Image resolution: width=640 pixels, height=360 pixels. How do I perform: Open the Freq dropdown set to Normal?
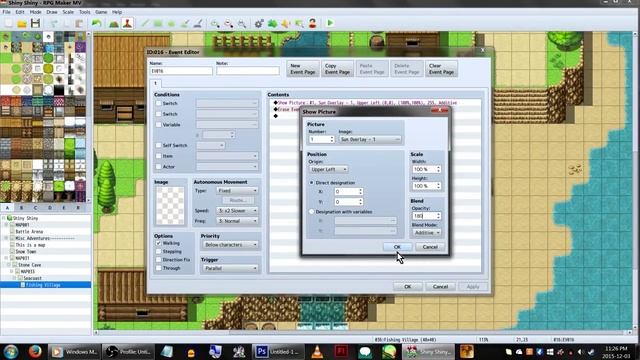pos(237,221)
